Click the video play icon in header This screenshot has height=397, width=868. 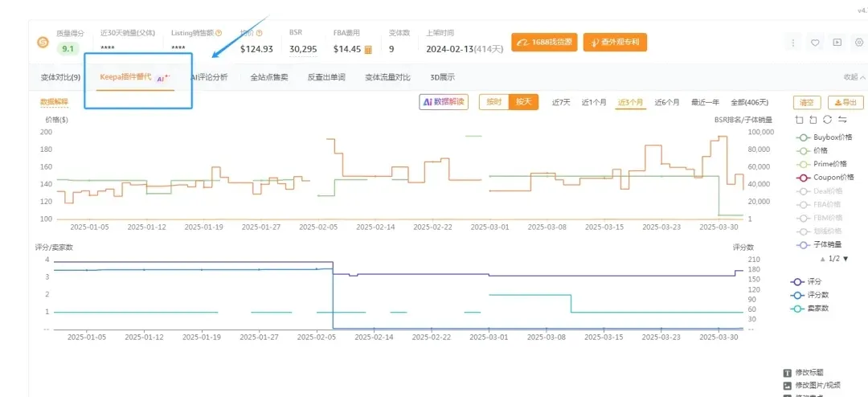click(837, 43)
